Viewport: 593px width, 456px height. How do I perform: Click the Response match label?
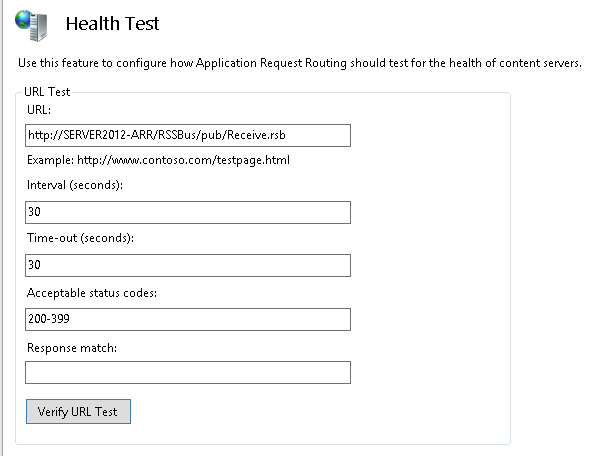coord(72,348)
